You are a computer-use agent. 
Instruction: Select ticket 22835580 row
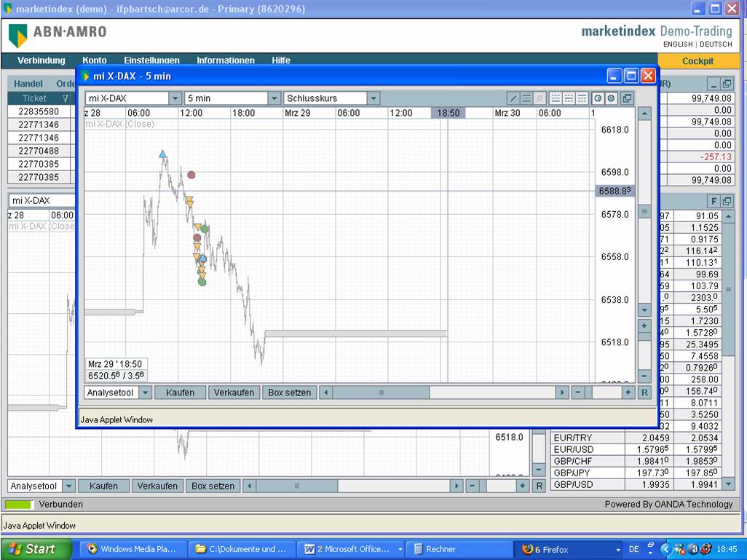point(39,111)
